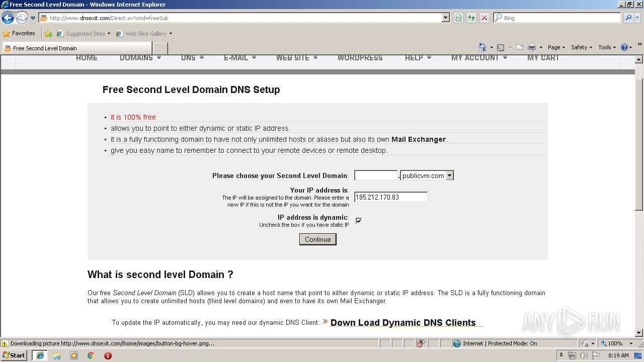Viewport: 644px width, 362px height.
Task: Click the compatibility view icon
Action: click(x=458, y=18)
